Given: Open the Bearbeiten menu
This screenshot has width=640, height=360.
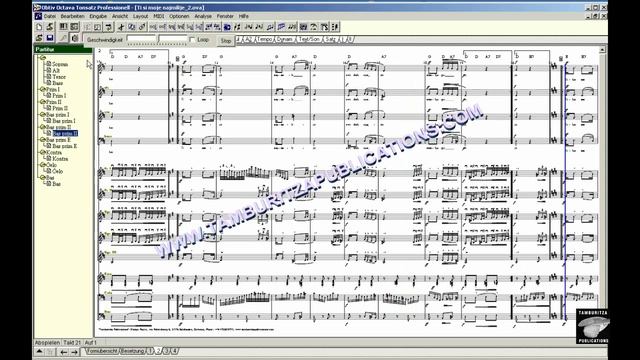Looking at the screenshot, I should pyautogui.click(x=72, y=16).
